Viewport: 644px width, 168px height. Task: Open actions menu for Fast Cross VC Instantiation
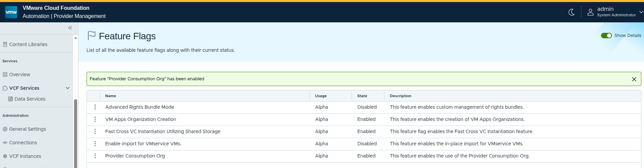(95, 131)
